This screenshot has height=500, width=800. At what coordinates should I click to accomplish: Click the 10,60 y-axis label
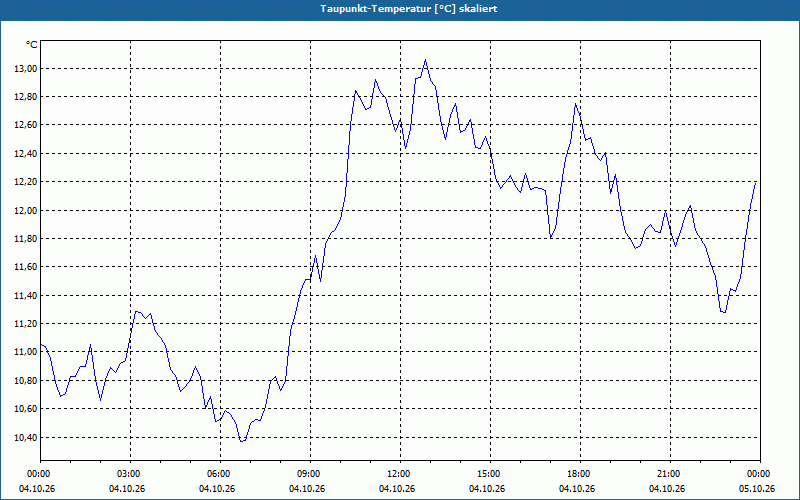(x=26, y=409)
